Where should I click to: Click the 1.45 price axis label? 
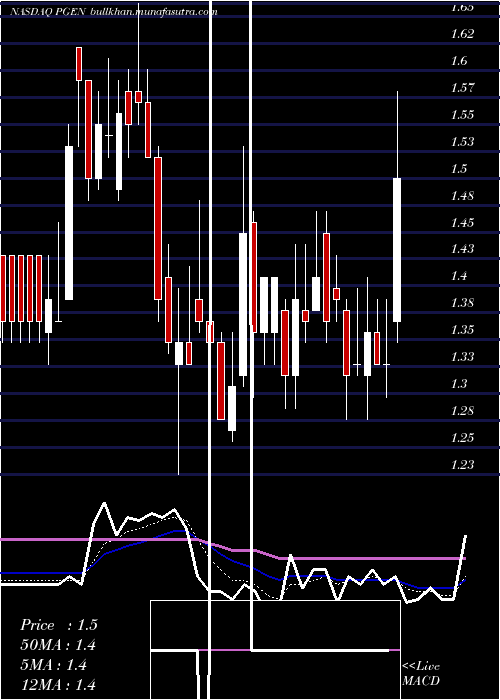click(462, 222)
